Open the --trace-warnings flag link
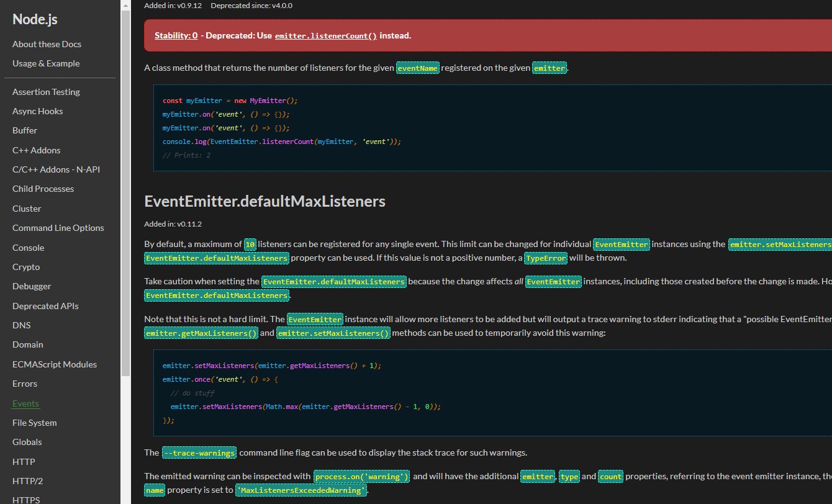 [x=199, y=452]
